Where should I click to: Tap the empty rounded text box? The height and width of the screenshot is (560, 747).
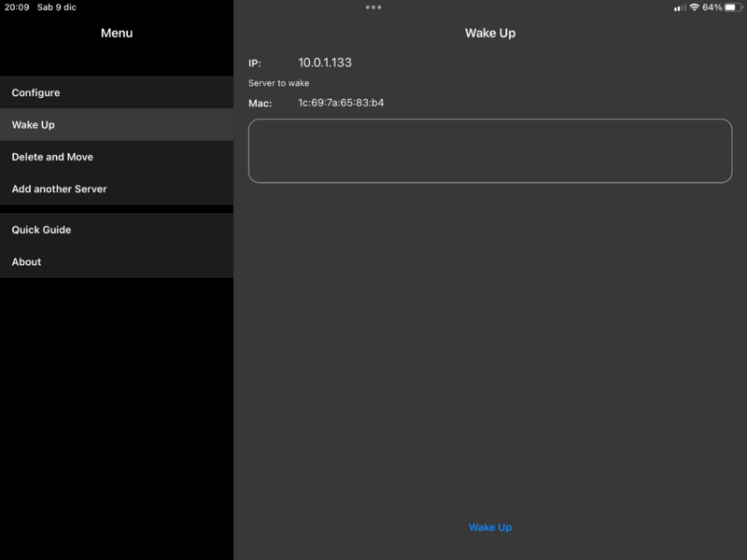pyautogui.click(x=489, y=150)
